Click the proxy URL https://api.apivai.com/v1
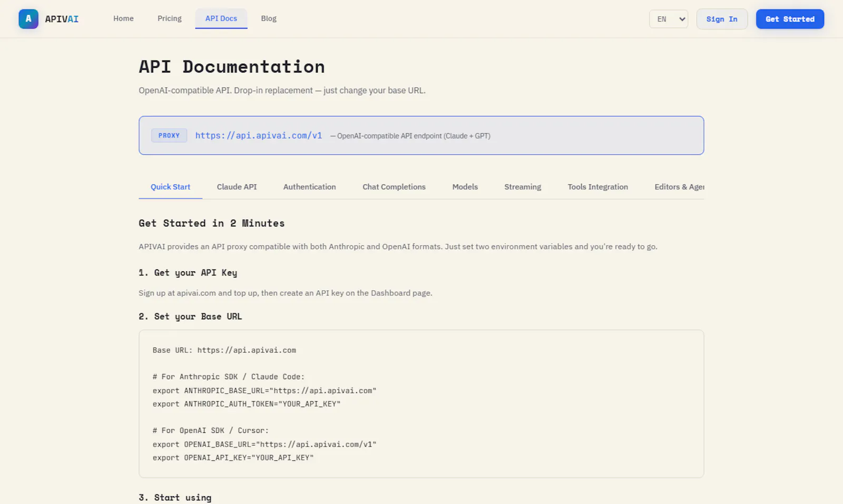Image resolution: width=843 pixels, height=504 pixels. point(259,135)
